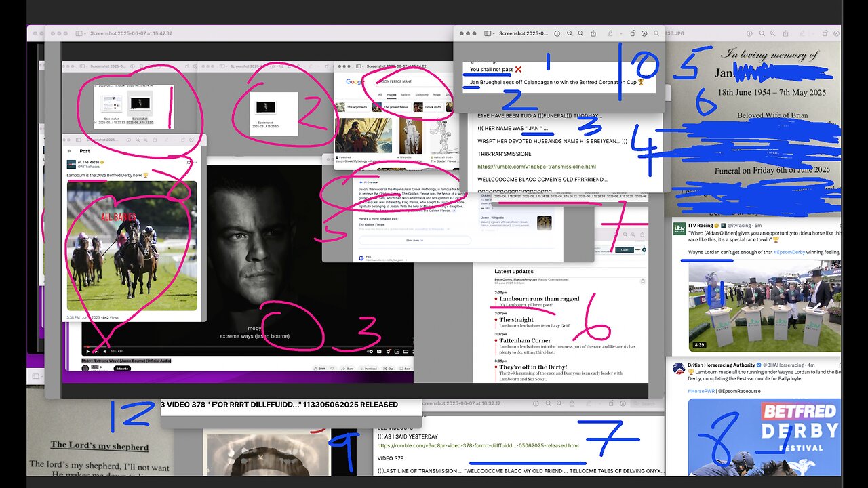Switch to the Videos tab in Google

tap(406, 95)
